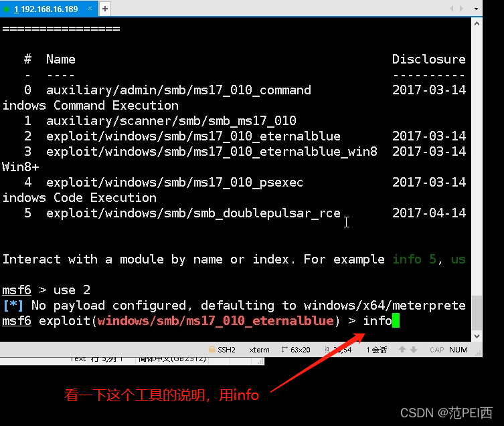This screenshot has height=426, width=504.
Task: Click the 'Win8+' text line
Action: 21,167
